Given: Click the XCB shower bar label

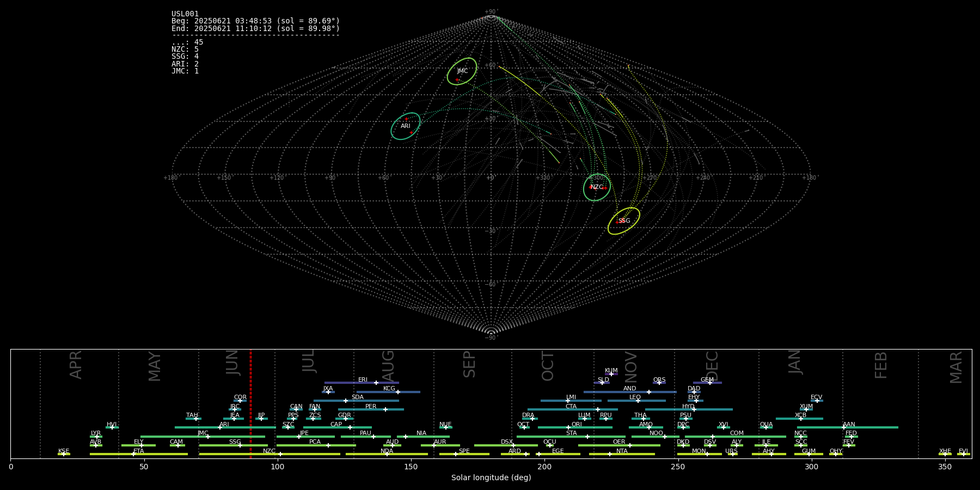Looking at the screenshot, I should [800, 415].
